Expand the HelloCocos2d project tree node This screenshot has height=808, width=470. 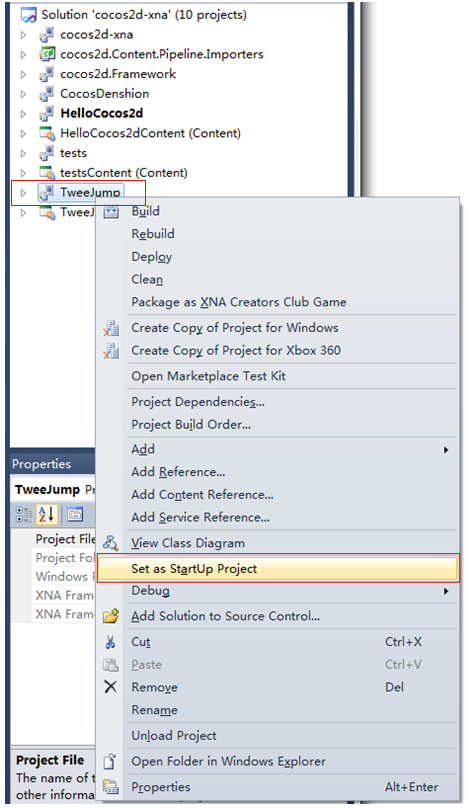[x=23, y=114]
